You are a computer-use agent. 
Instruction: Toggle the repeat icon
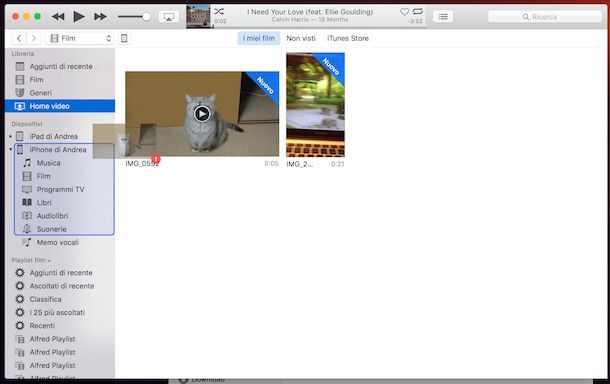(x=418, y=11)
